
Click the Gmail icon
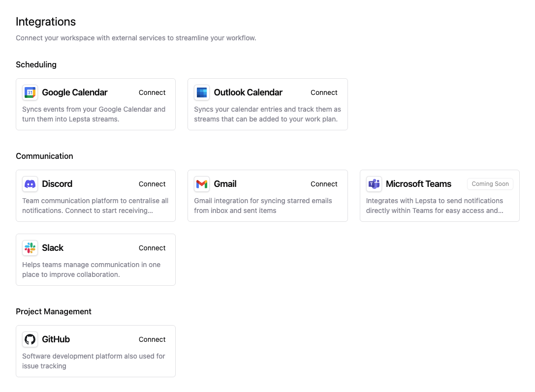(202, 184)
